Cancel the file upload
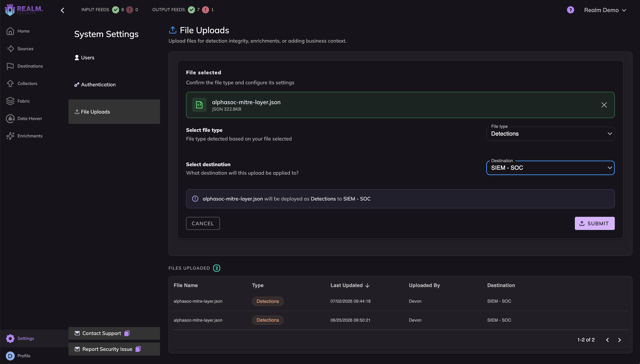This screenshot has height=364, width=640. point(203,223)
